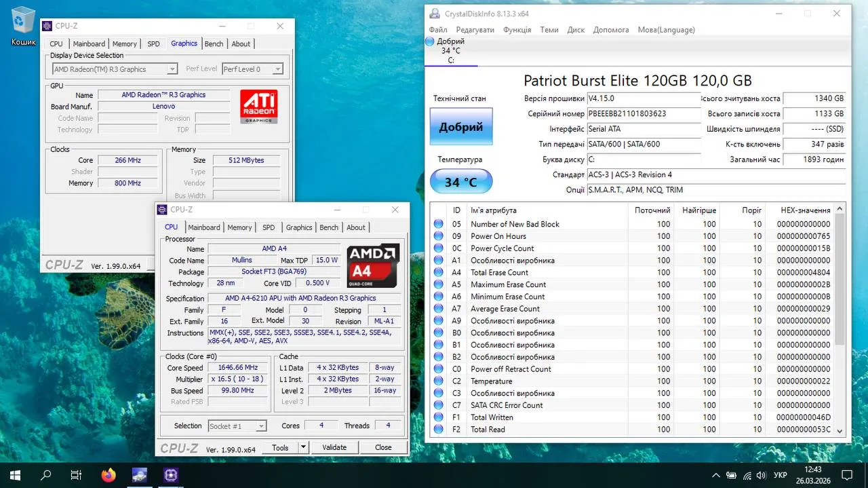This screenshot has height=488, width=868.
Task: Switch to CrystalDiskInfo taskbar icon
Action: pyautogui.click(x=140, y=475)
